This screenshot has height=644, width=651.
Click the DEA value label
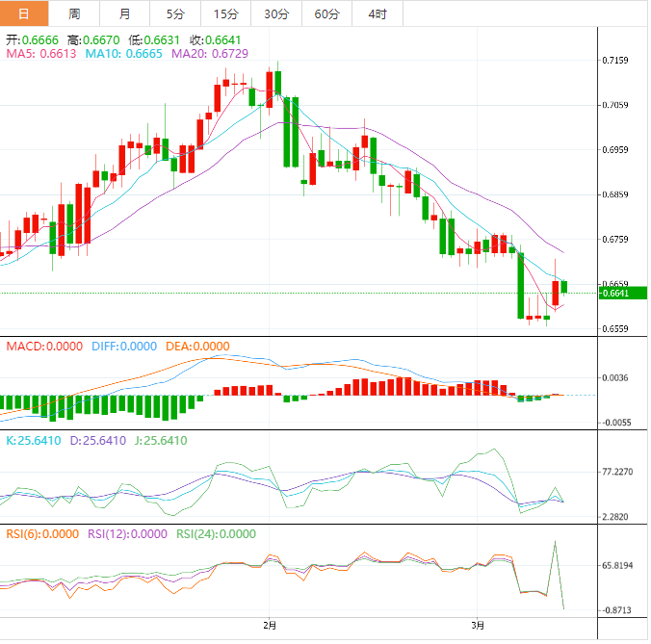(197, 347)
